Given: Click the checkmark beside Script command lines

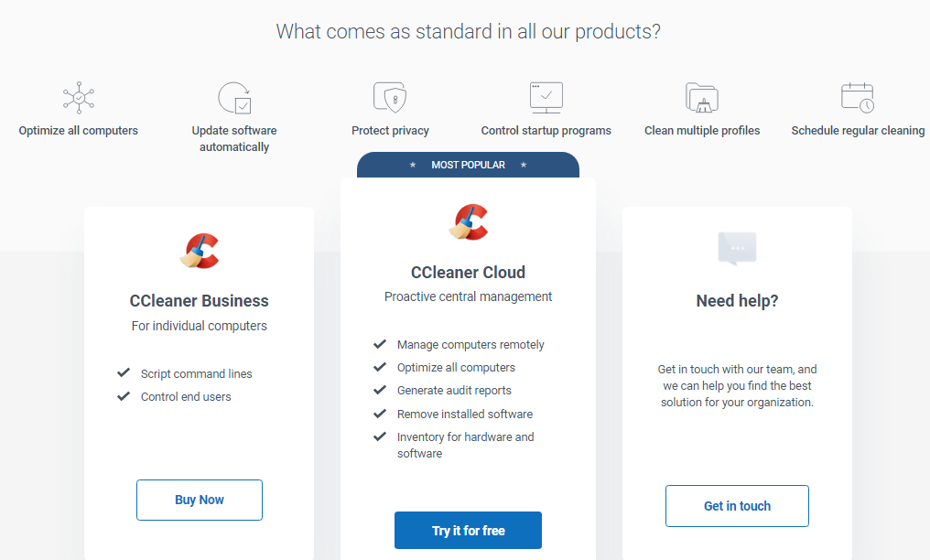Looking at the screenshot, I should [x=124, y=373].
